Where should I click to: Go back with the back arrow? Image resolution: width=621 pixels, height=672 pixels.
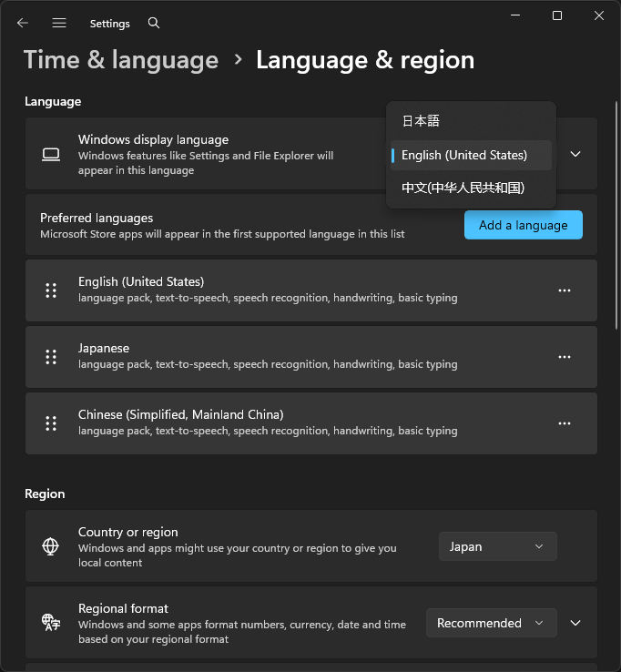click(22, 23)
